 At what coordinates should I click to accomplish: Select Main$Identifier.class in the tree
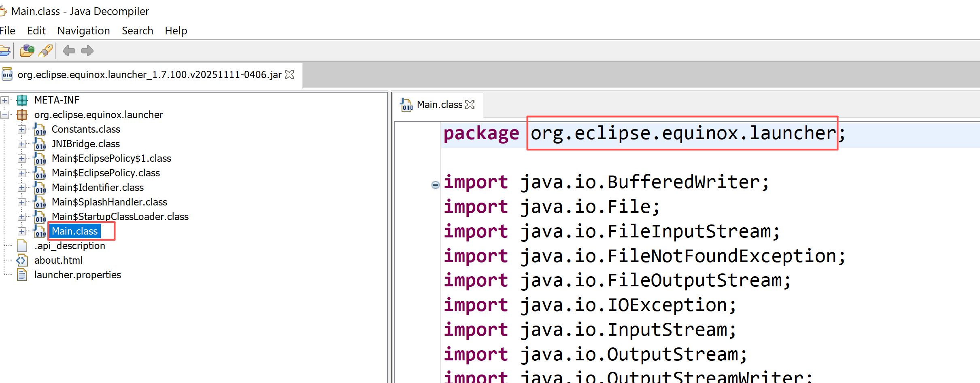pyautogui.click(x=98, y=188)
